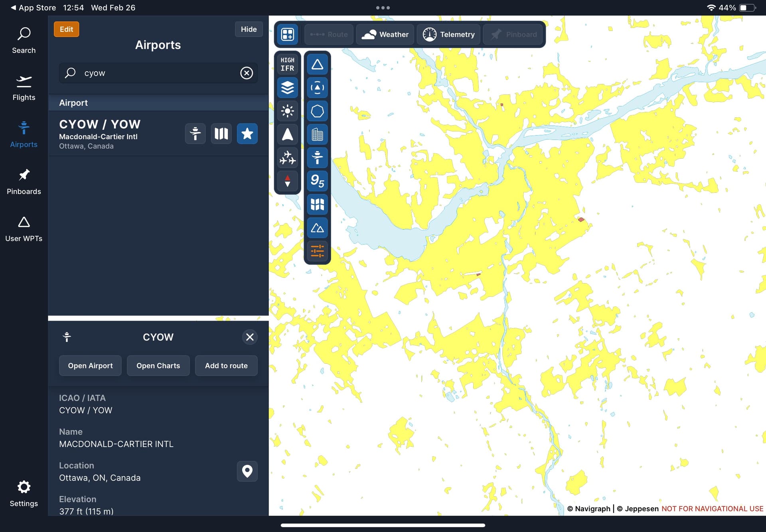Click the traffic airplanes icon
Viewport: 766px width, 532px height.
pyautogui.click(x=287, y=158)
